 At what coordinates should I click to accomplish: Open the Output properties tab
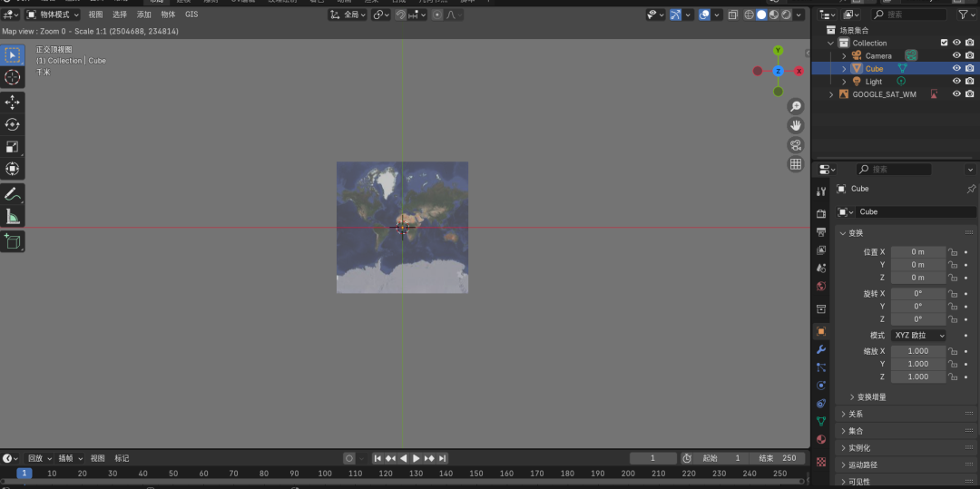coord(821,232)
